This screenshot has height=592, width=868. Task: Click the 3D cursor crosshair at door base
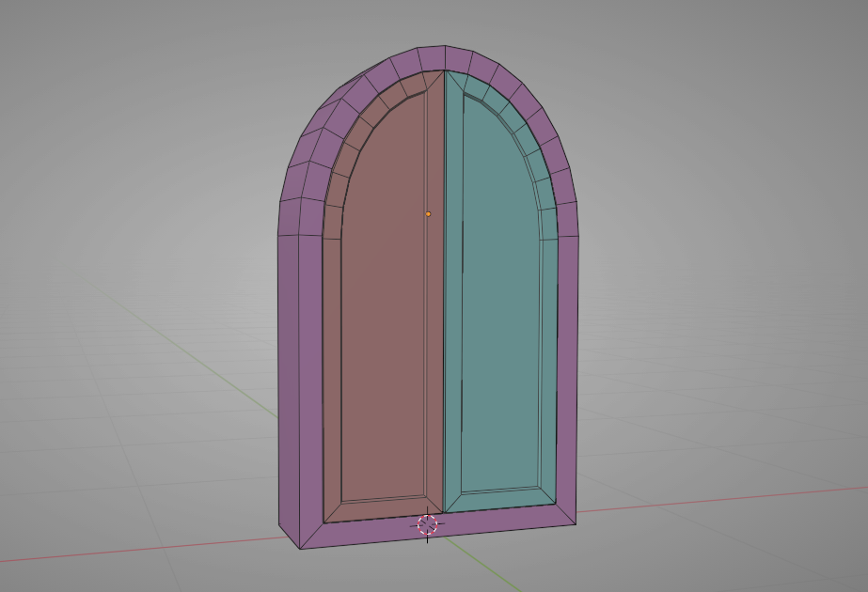[x=427, y=524]
